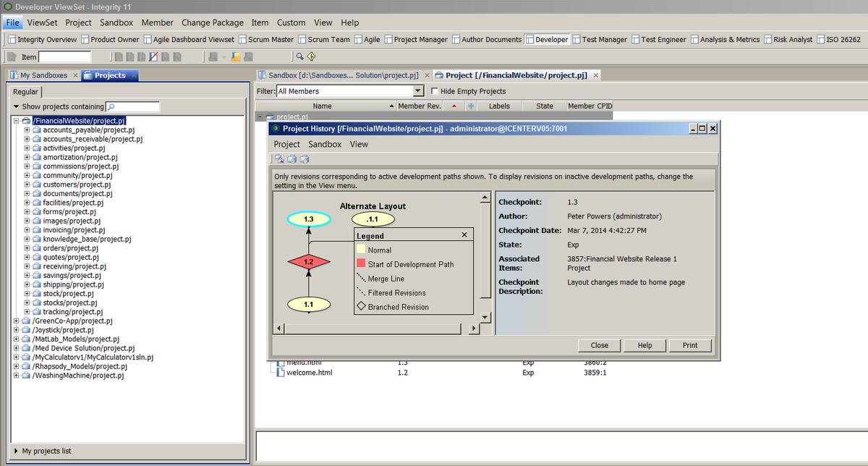Open the View menu in Project History
The image size is (868, 466).
click(x=359, y=144)
